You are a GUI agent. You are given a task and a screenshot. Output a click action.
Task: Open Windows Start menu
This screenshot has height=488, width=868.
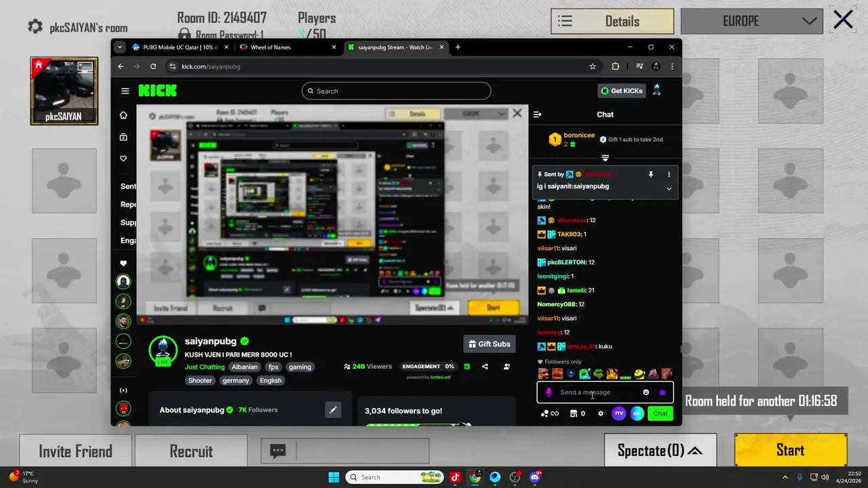pos(334,477)
